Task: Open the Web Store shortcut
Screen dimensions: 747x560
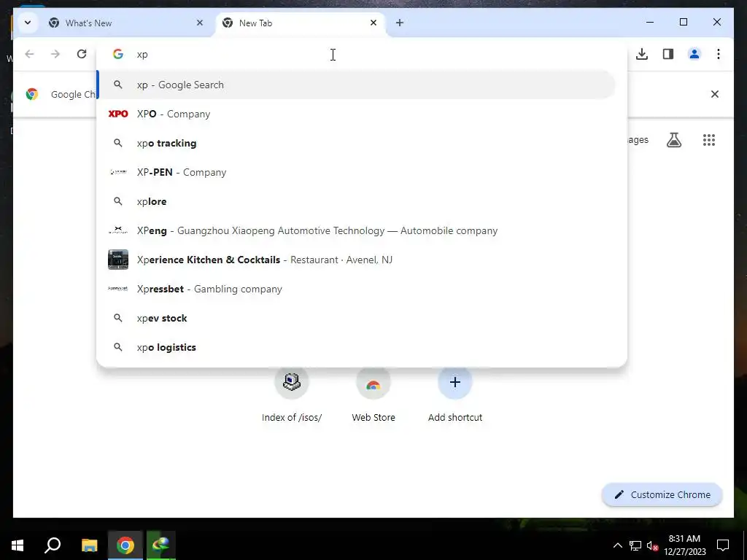Action: [373, 393]
